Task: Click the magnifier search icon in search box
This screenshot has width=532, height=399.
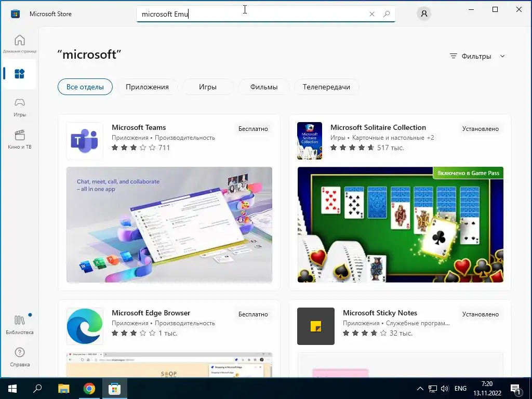Action: coord(387,14)
